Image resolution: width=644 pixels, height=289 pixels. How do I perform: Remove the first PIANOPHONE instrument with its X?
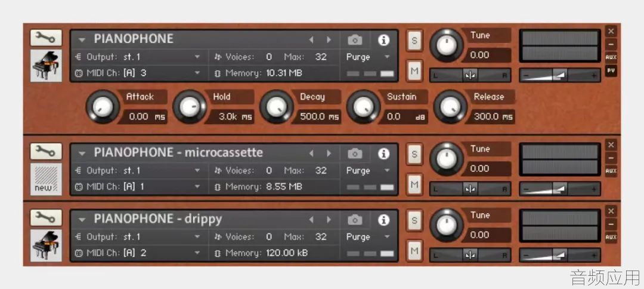[x=611, y=31]
